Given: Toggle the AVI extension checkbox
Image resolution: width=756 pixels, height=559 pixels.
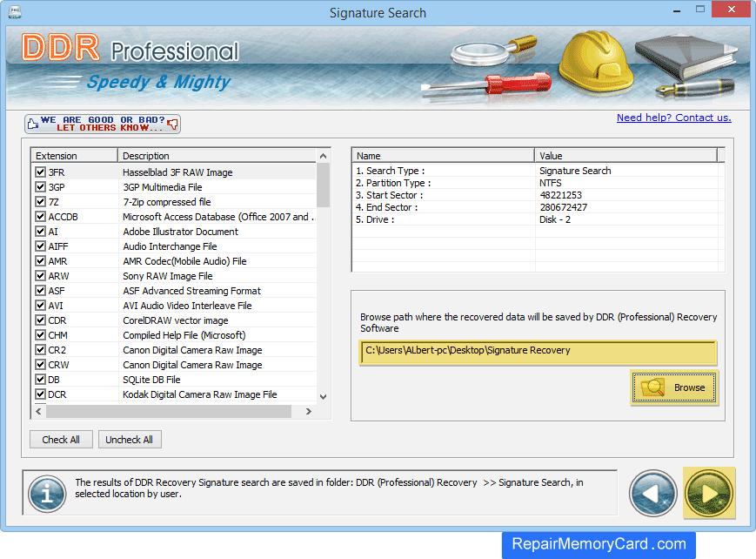Looking at the screenshot, I should coord(41,305).
